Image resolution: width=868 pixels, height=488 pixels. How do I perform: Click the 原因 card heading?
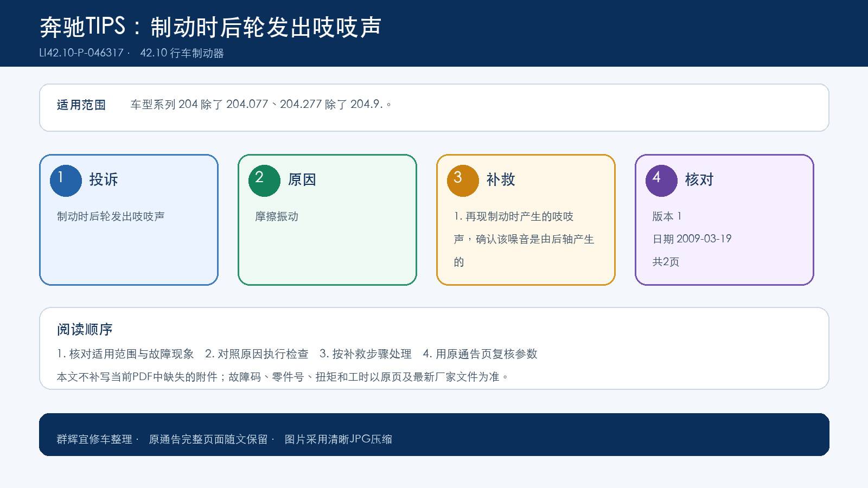pos(302,179)
